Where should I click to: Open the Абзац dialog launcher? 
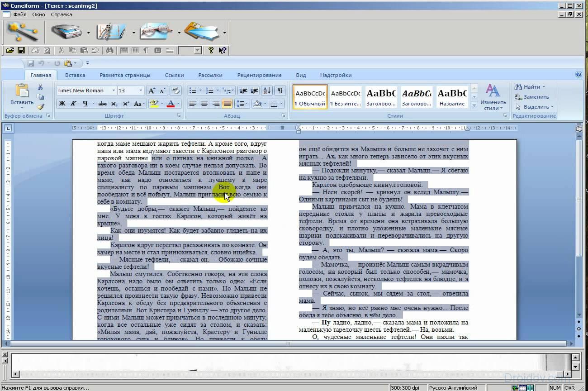(284, 116)
